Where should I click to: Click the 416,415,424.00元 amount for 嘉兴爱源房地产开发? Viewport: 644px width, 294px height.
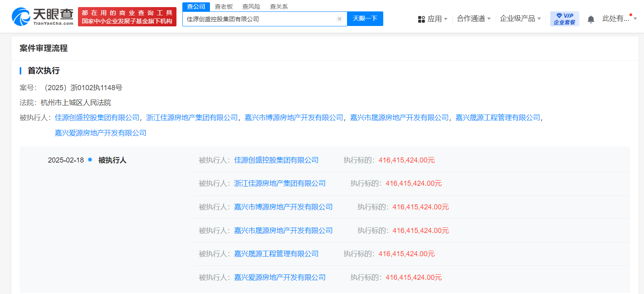click(x=414, y=277)
